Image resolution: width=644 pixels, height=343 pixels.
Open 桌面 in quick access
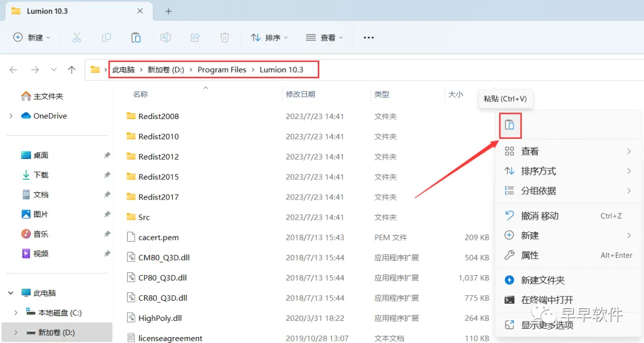point(35,155)
